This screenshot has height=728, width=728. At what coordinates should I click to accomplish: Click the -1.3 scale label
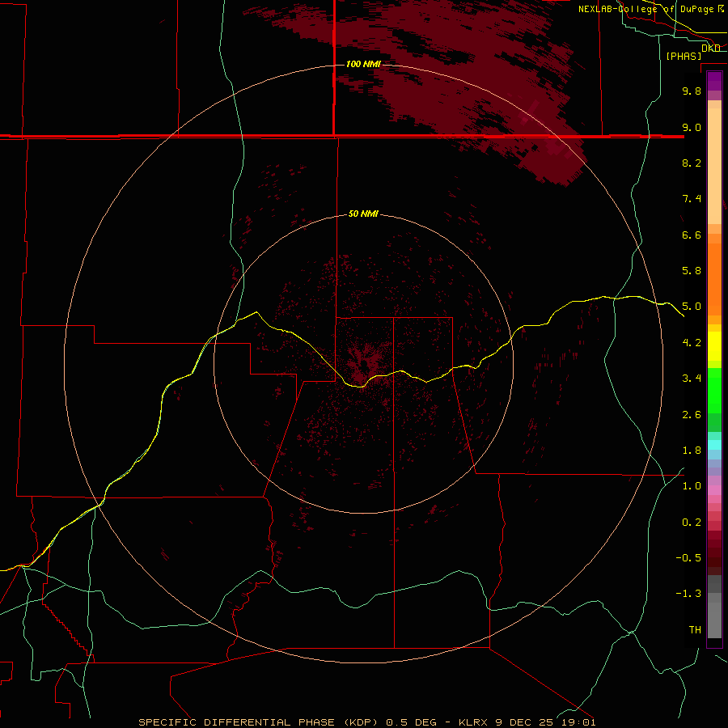point(688,594)
